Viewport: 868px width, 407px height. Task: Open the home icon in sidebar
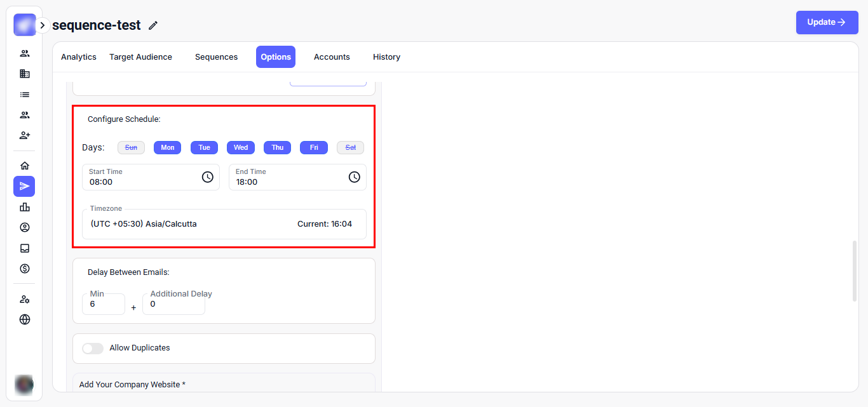(25, 166)
